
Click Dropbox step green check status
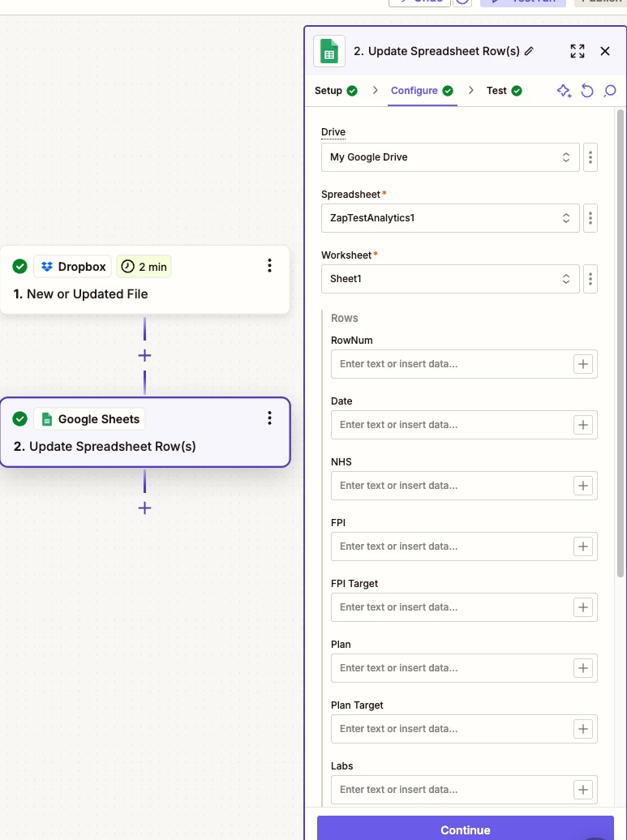[19, 266]
